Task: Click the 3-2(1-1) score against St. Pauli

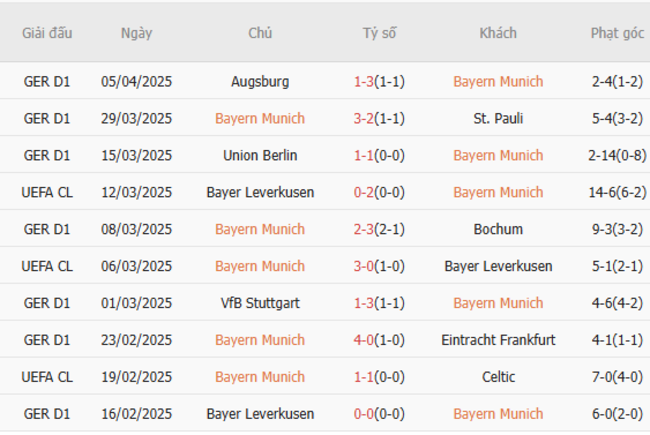Action: pos(379,118)
